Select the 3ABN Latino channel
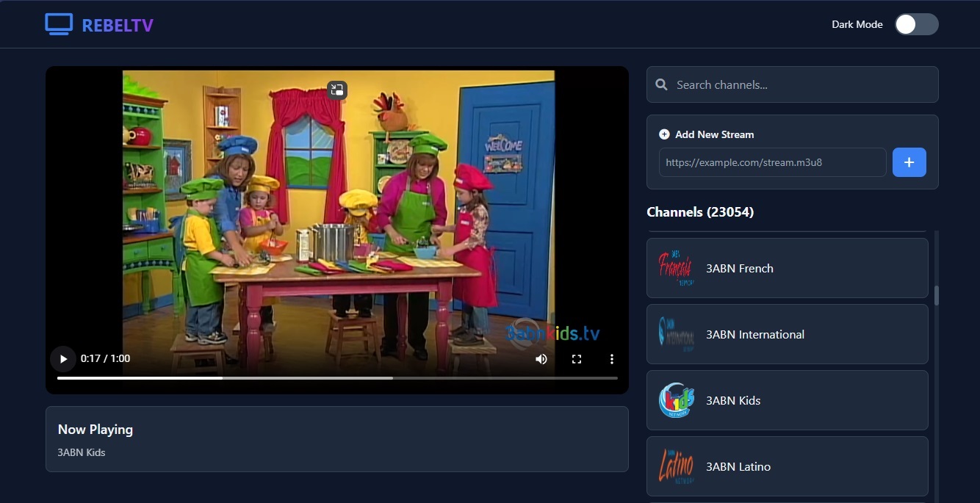This screenshot has height=503, width=980. (787, 466)
